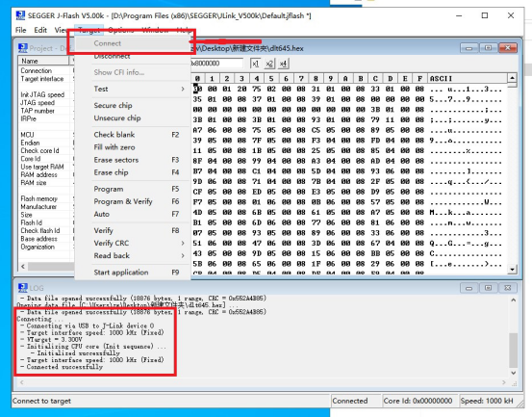This screenshot has height=417, width=532.
Task: Set hex view to x2 width
Action: pyautogui.click(x=269, y=64)
